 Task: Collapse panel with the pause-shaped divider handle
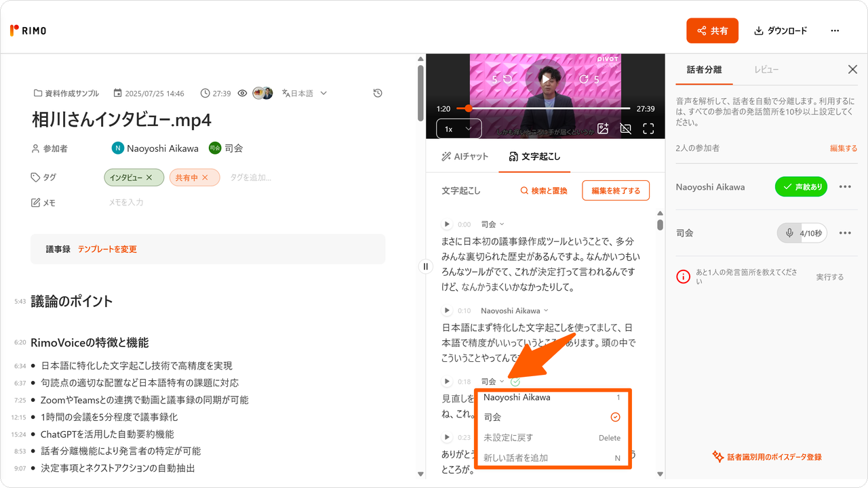426,266
